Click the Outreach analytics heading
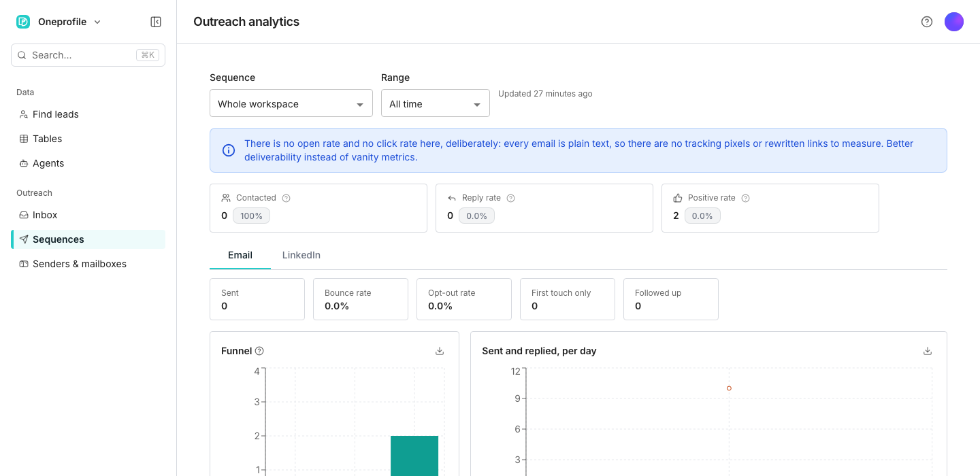980x476 pixels. pyautogui.click(x=246, y=22)
